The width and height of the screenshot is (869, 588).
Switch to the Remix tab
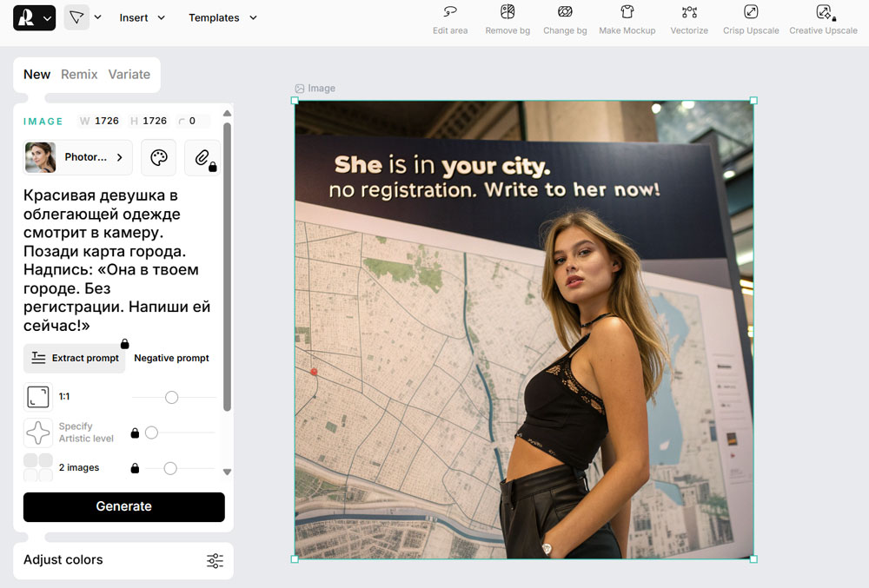tap(79, 75)
